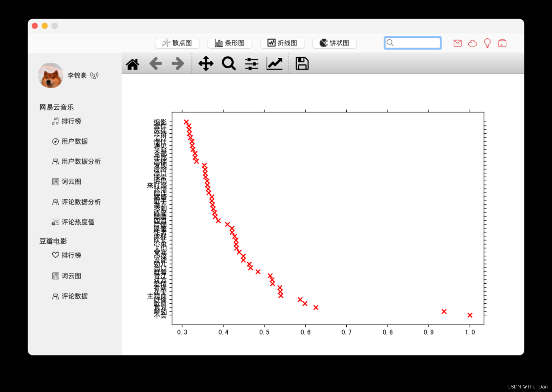Click the broadcast icon beside 李锦豪

(x=94, y=75)
